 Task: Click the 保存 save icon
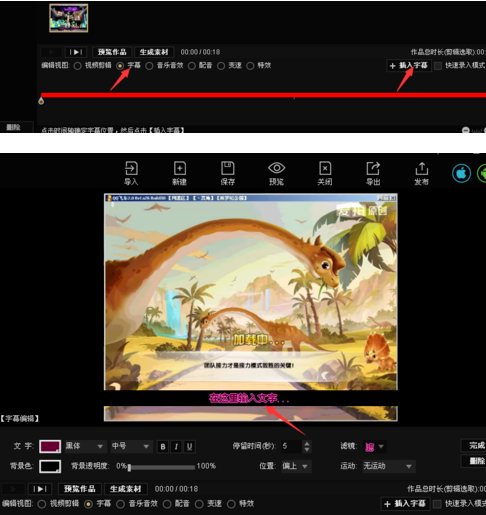[228, 173]
